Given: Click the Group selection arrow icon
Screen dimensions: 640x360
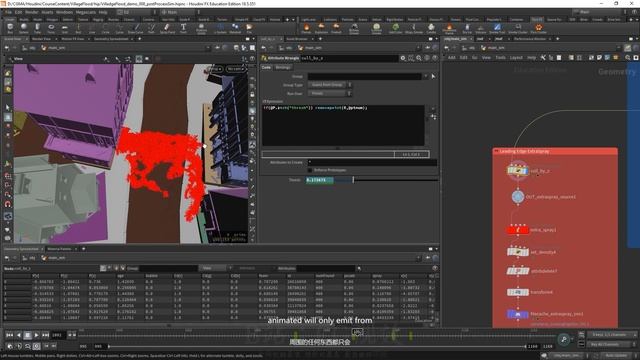Looking at the screenshot, I should [433, 76].
